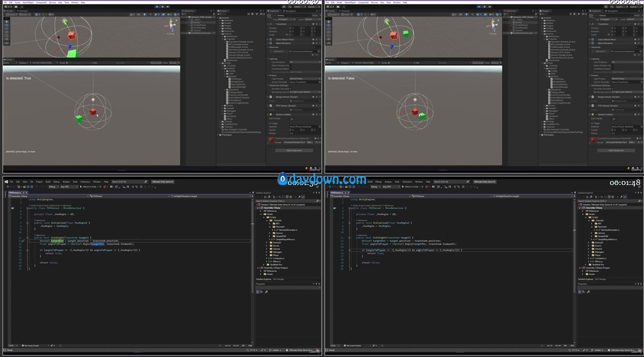Image resolution: width=644 pixels, height=357 pixels.
Task: Open Cast Shadows dropdown in 'Is detected: True' Unity
Action: [304, 62]
